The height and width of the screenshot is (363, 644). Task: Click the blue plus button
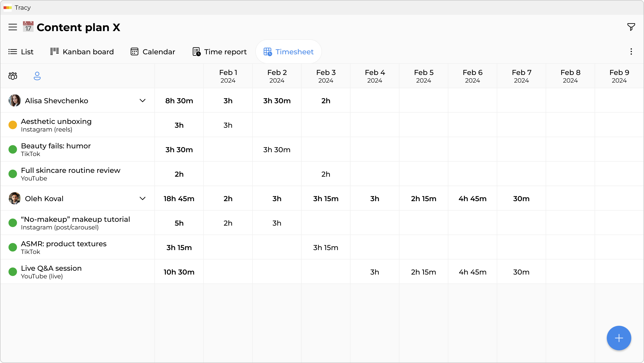point(619,338)
